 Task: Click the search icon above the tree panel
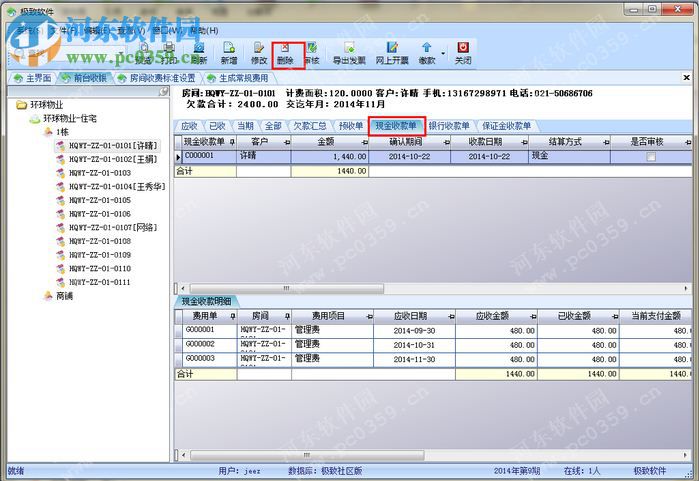coord(164,91)
